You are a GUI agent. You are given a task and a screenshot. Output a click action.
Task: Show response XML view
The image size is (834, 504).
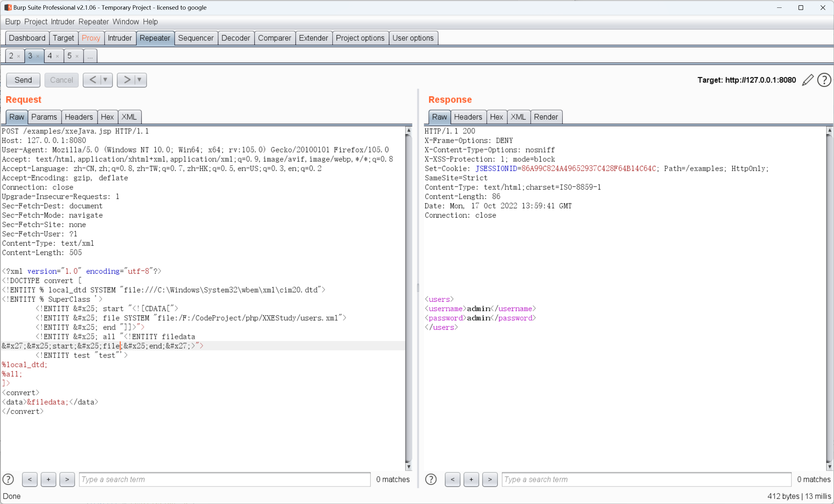click(x=519, y=117)
